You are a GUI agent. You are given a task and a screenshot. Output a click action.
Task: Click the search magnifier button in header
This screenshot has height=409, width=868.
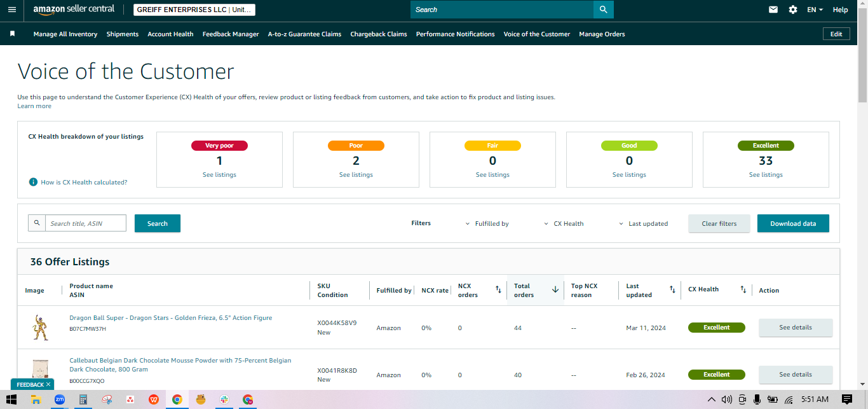[603, 10]
